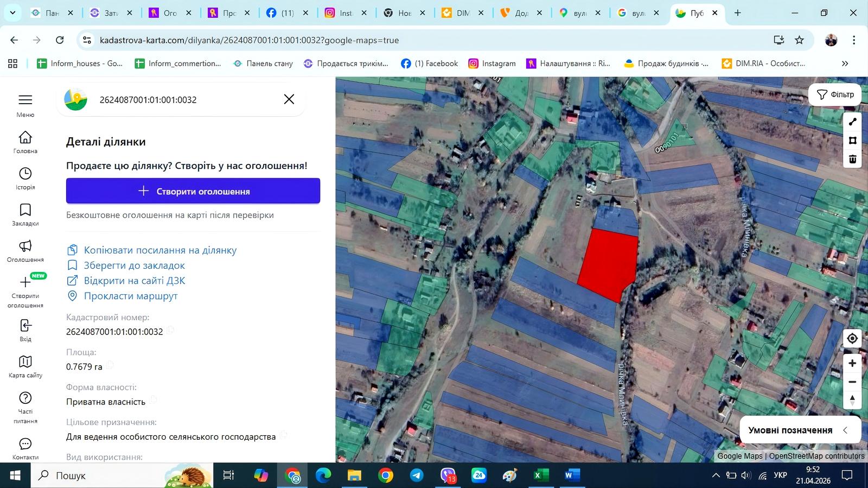Zoom out on the map
The width and height of the screenshot is (868, 488).
coord(852,382)
